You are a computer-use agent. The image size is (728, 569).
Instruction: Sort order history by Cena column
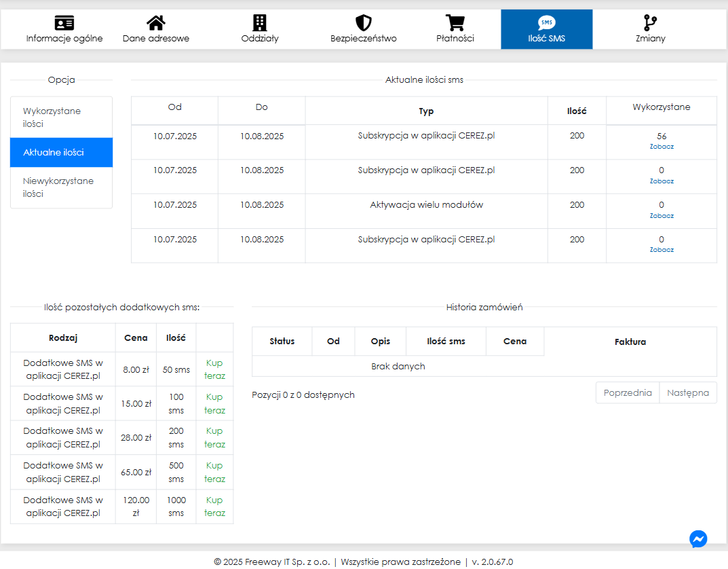pyautogui.click(x=515, y=342)
